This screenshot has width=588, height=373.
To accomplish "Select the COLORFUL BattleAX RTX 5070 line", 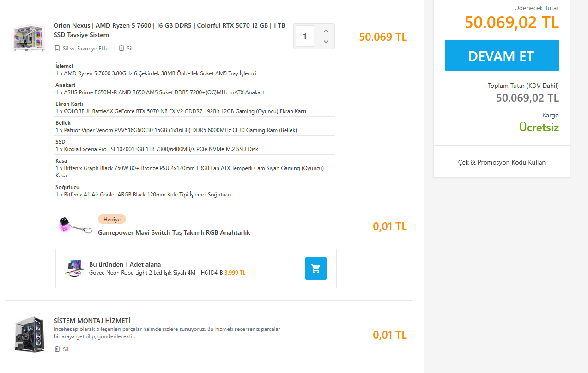I will click(181, 111).
